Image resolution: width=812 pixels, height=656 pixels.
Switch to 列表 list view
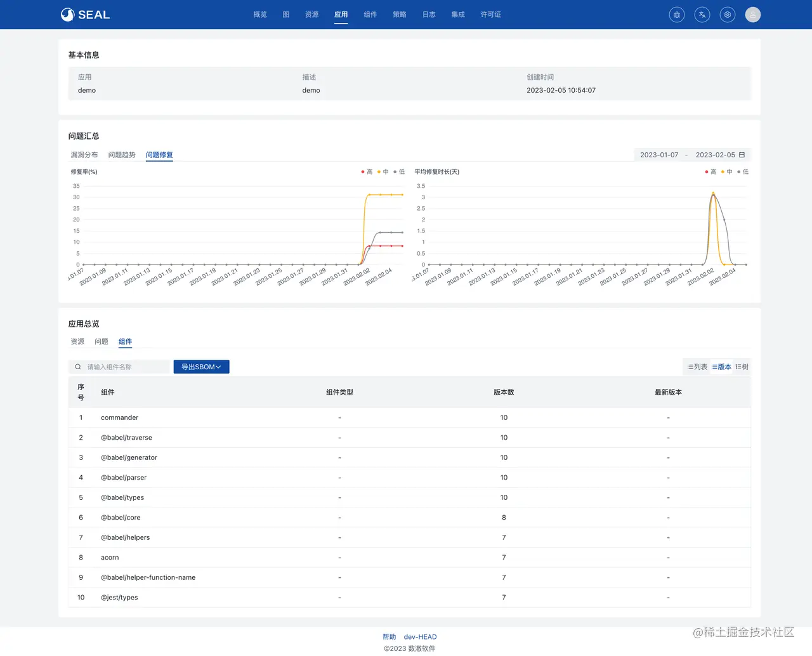[697, 367]
